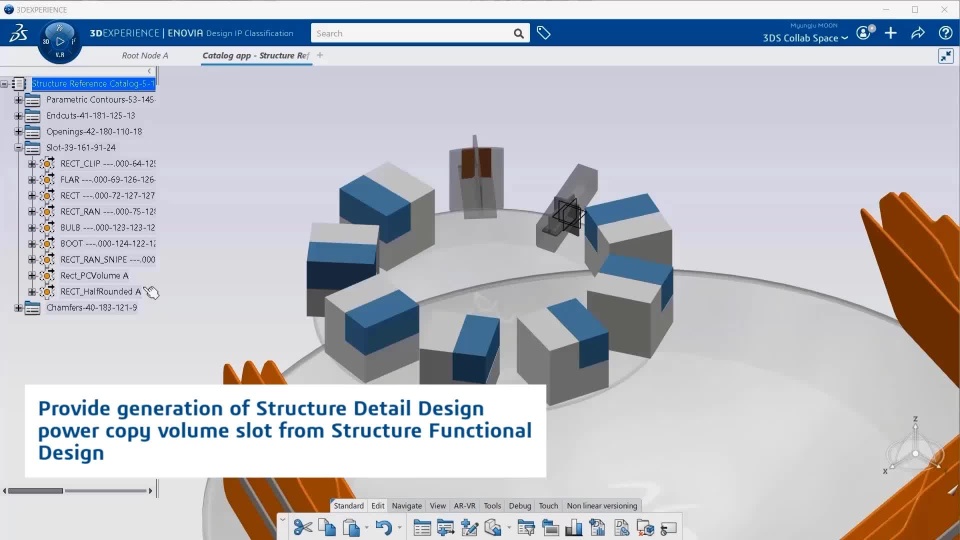
Task: Click the document with chart icon
Action: tap(598, 527)
